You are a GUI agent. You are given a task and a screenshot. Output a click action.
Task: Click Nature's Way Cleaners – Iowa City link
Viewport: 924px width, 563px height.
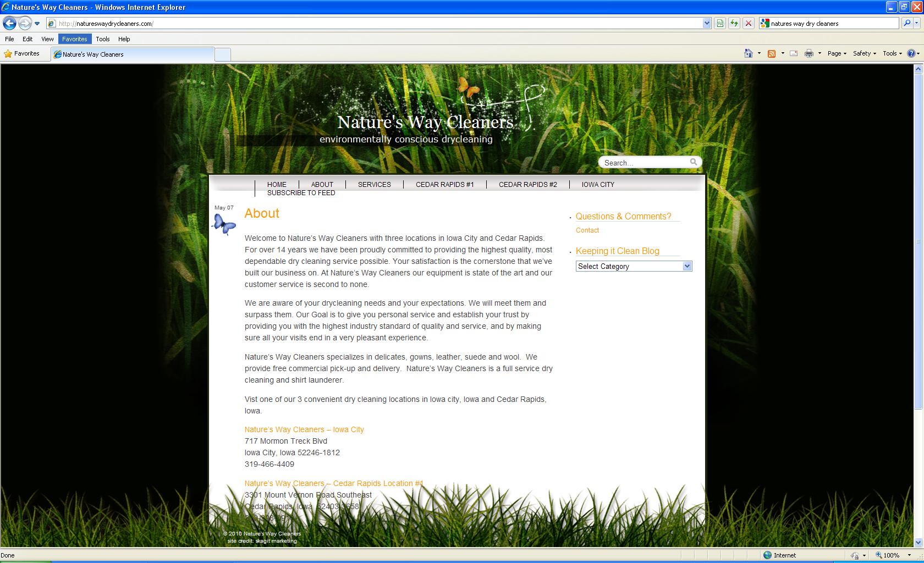304,429
